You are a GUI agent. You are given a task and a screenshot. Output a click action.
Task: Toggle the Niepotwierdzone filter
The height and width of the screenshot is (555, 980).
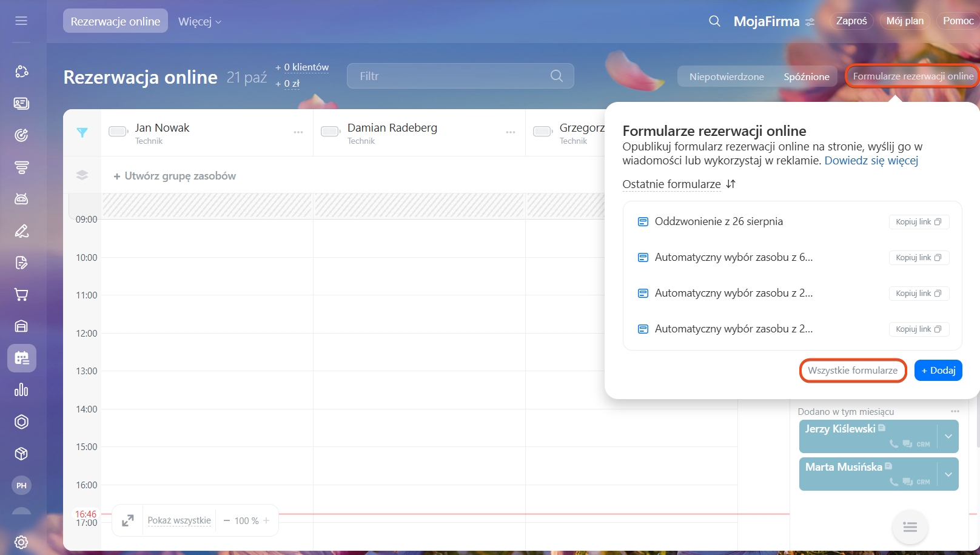click(x=726, y=76)
